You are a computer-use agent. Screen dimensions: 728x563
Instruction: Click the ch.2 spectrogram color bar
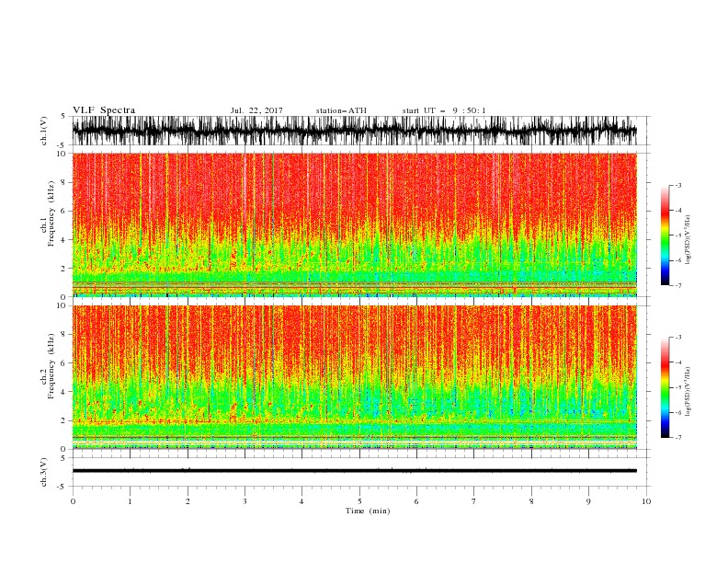click(x=665, y=387)
